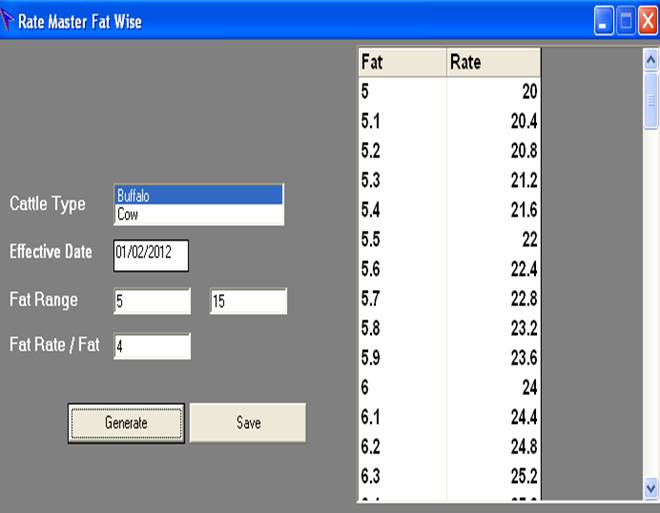Viewport: 660px width, 513px height.
Task: Focus the Fat Range start field
Action: tap(151, 301)
